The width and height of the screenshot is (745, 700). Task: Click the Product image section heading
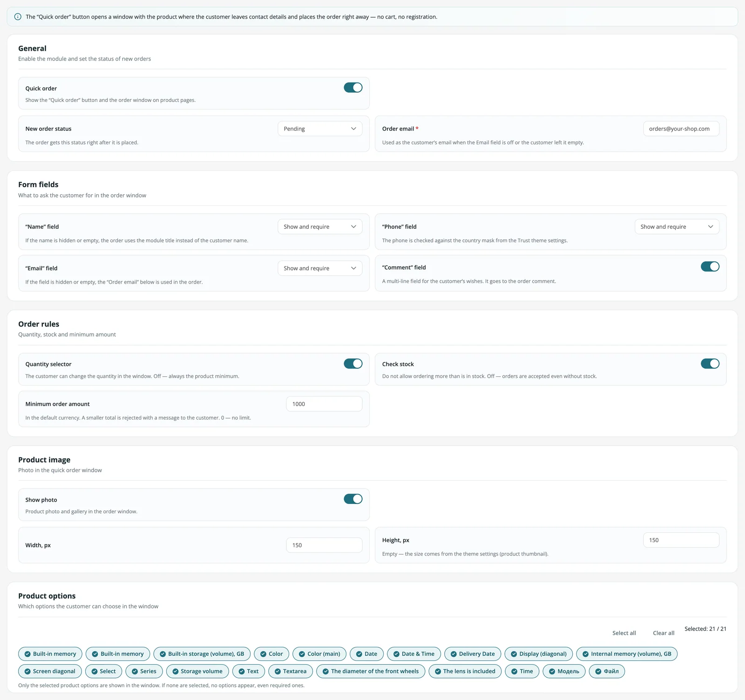(44, 460)
